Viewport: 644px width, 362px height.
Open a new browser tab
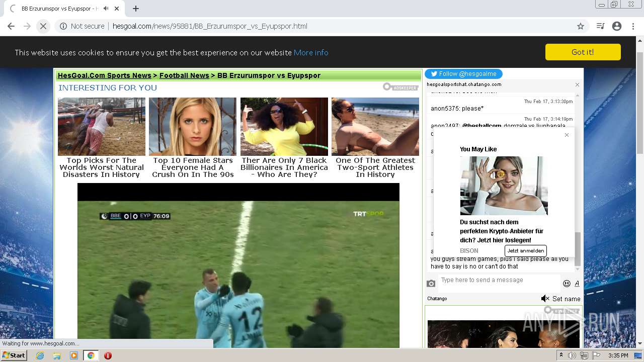point(136,9)
